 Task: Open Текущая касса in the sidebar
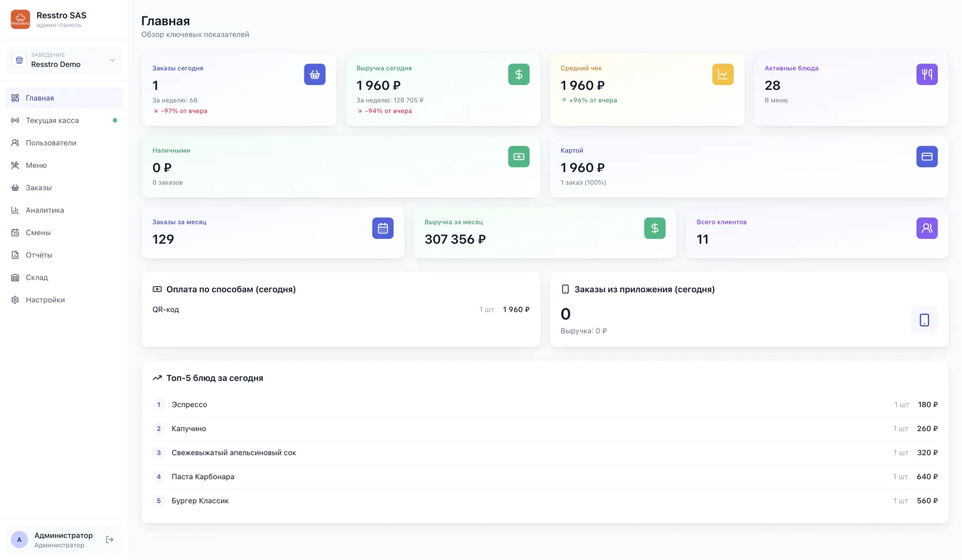[64, 120]
